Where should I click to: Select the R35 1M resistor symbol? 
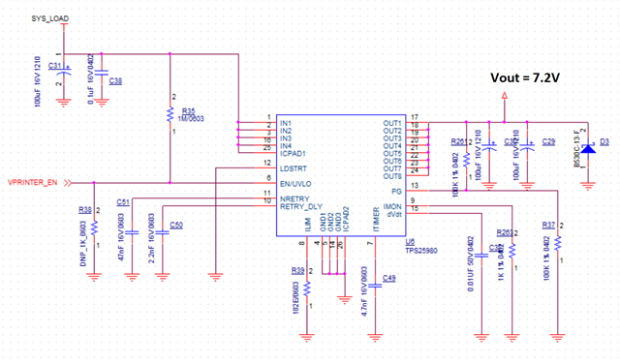170,114
